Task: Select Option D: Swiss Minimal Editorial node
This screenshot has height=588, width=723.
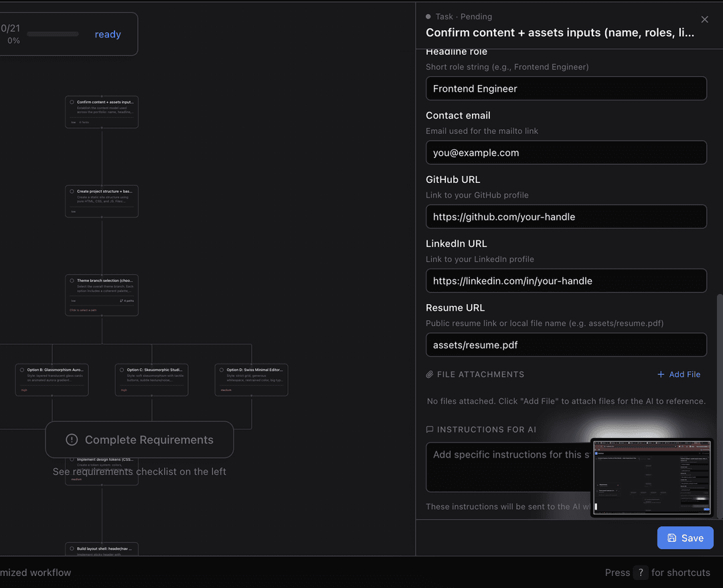Action: 251,380
